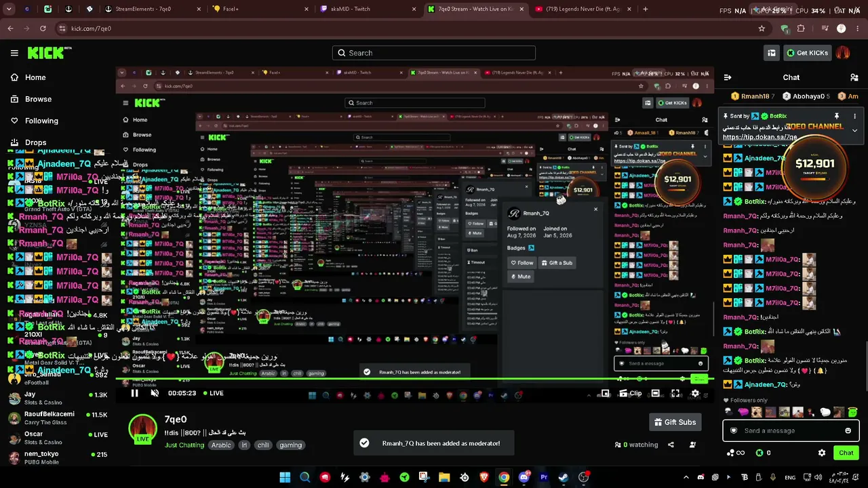Click the Get KICKs button
868x488 pixels.
(x=807, y=53)
